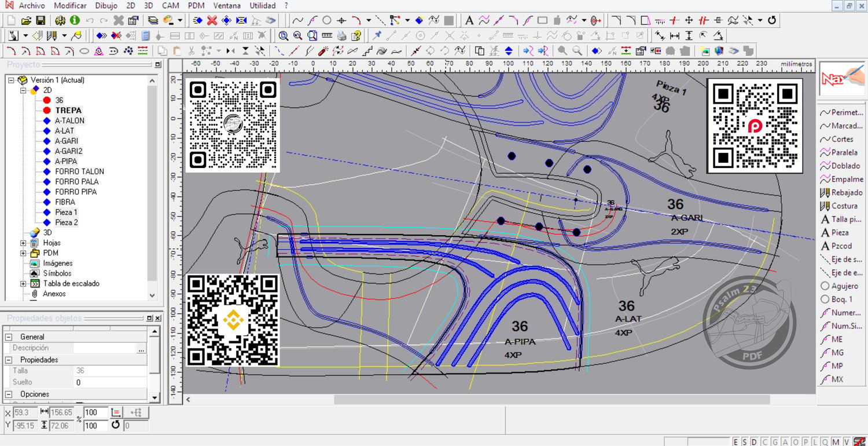The width and height of the screenshot is (868, 446).
Task: Select the FORRO TALON piece in the tree
Action: click(80, 171)
